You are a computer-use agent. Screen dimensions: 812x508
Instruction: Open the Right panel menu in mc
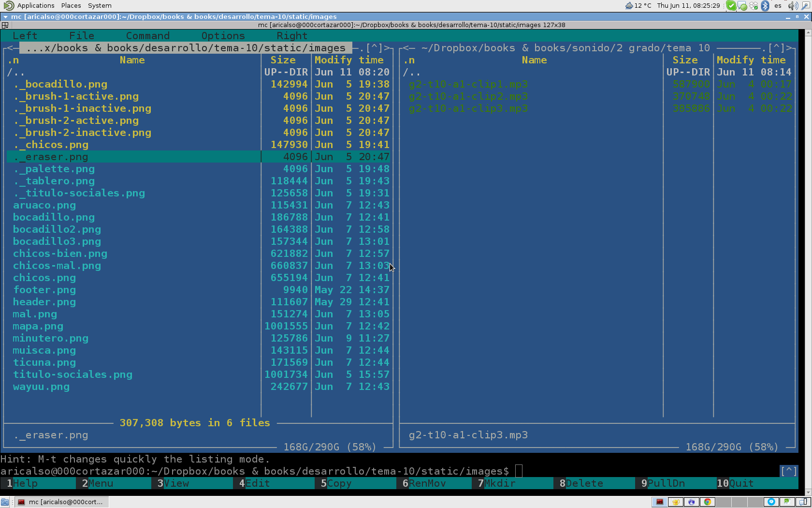pos(292,36)
